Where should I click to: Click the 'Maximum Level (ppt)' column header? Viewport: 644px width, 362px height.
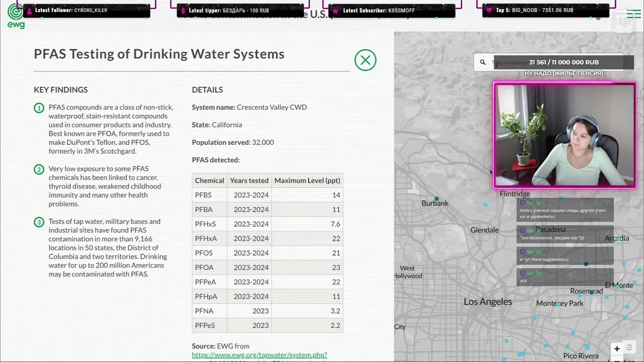coord(307,180)
